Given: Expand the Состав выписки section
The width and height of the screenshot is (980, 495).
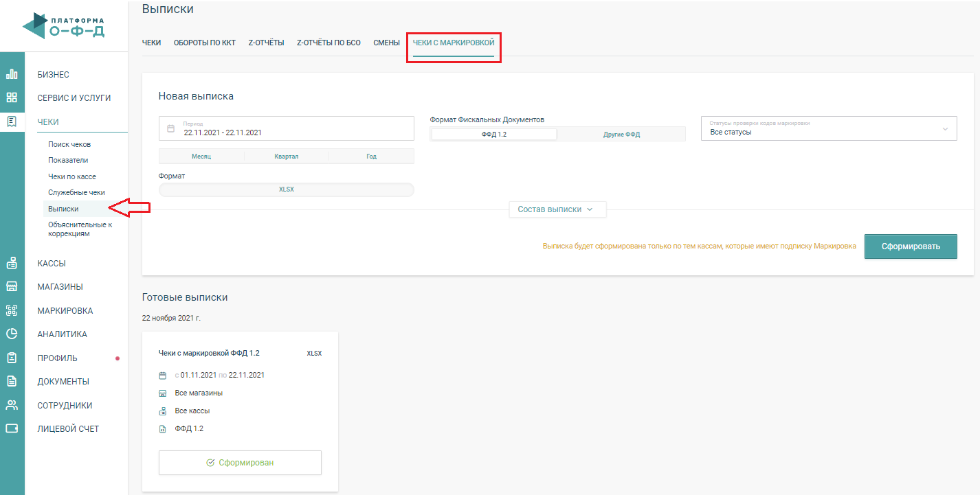Looking at the screenshot, I should click(x=557, y=209).
